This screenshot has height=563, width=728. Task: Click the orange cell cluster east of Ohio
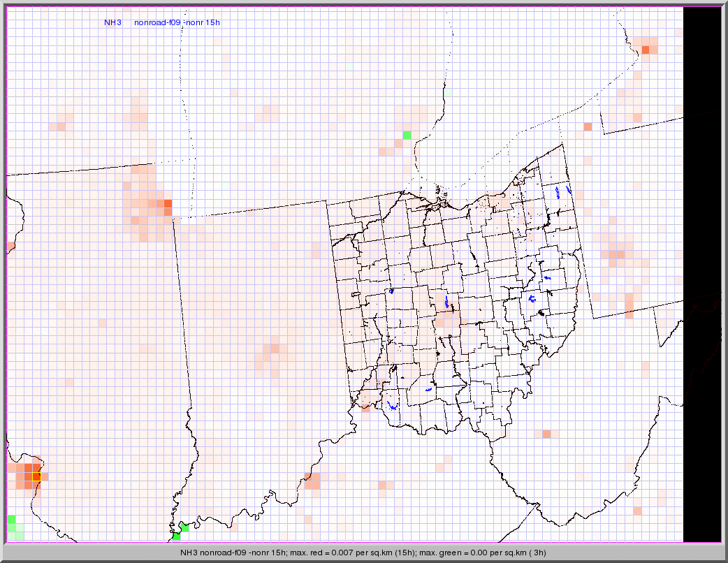click(x=616, y=256)
